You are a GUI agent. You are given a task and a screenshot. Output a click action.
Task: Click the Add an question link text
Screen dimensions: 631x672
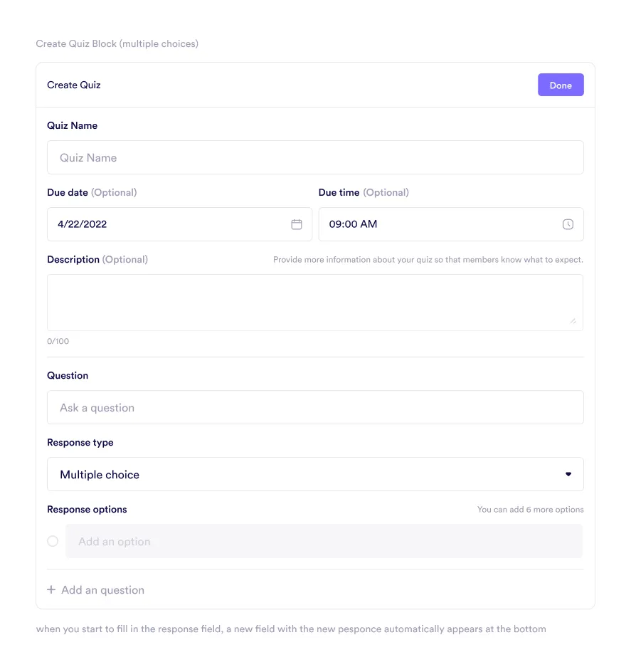[x=102, y=590]
